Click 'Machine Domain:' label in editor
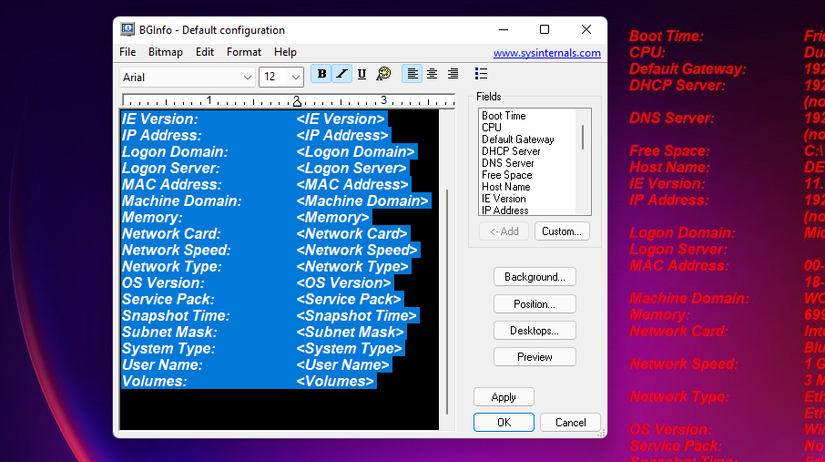 182,200
